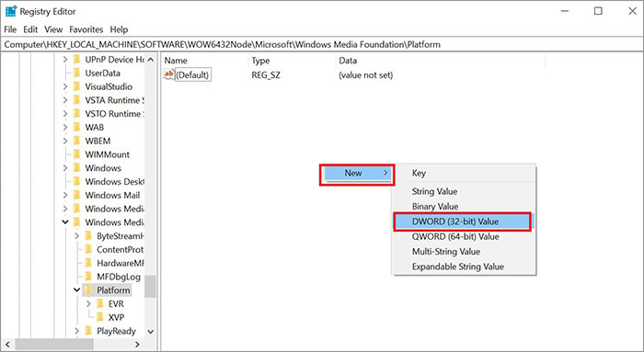Click the UPnP Device Host folder icon
The width and height of the screenshot is (644, 352).
tap(76, 60)
